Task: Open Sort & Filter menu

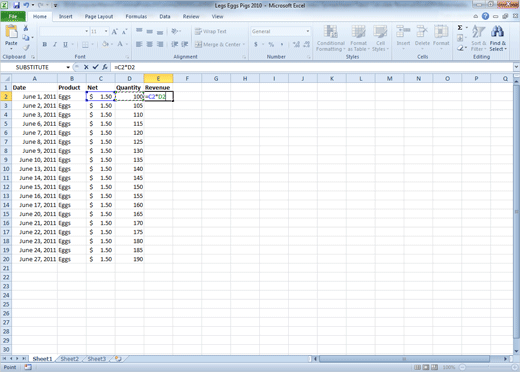Action: pos(479,38)
